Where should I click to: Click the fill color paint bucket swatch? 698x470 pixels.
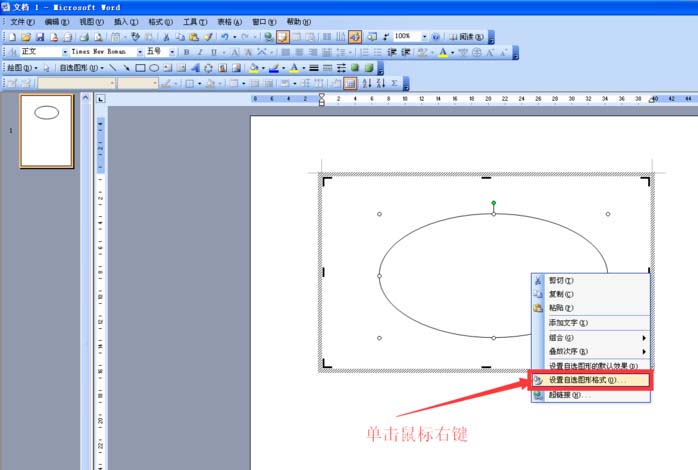coord(253,68)
